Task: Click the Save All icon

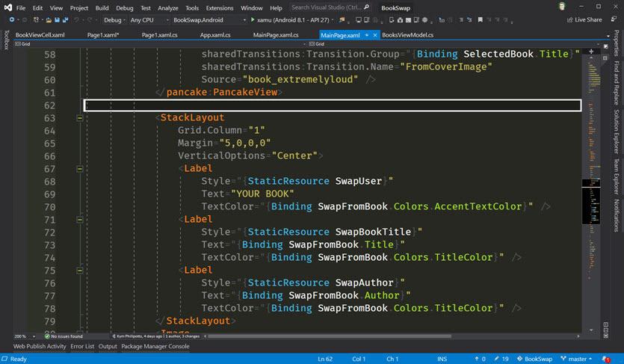Action: coord(65,19)
